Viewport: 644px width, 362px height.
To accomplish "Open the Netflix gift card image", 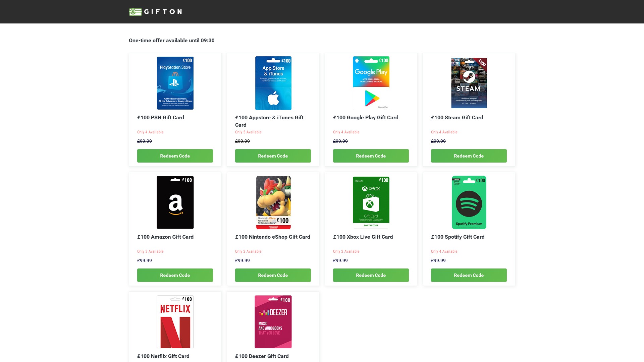I will click(x=175, y=322).
